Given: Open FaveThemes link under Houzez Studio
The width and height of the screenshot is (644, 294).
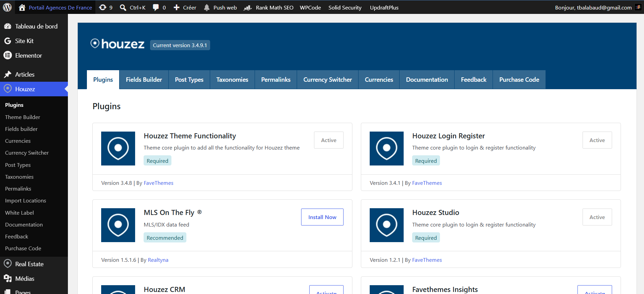Looking at the screenshot, I should pyautogui.click(x=427, y=260).
